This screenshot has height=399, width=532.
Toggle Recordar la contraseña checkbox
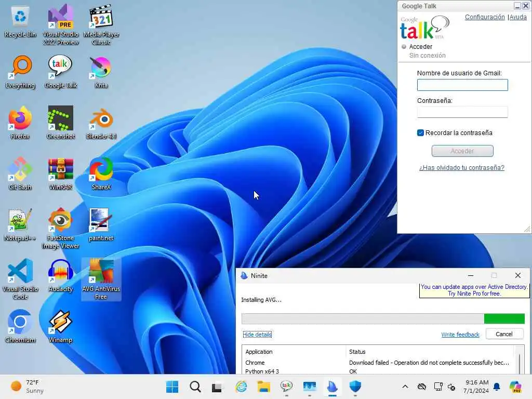(x=420, y=132)
